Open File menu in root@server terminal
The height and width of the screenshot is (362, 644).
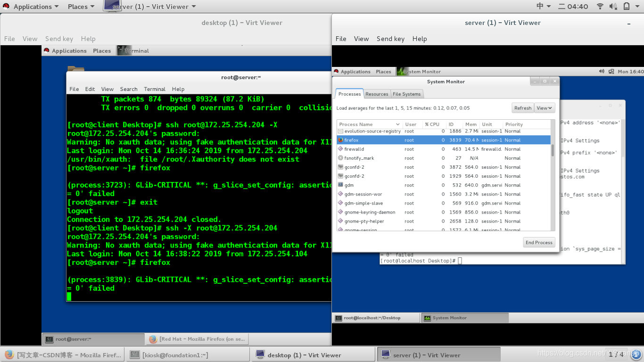(x=74, y=89)
